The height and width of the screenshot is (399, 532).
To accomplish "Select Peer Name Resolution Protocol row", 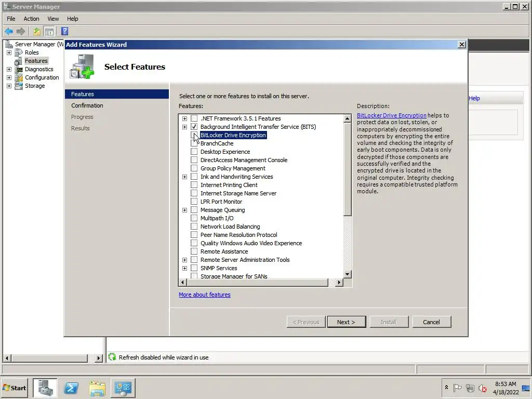I will click(x=238, y=235).
